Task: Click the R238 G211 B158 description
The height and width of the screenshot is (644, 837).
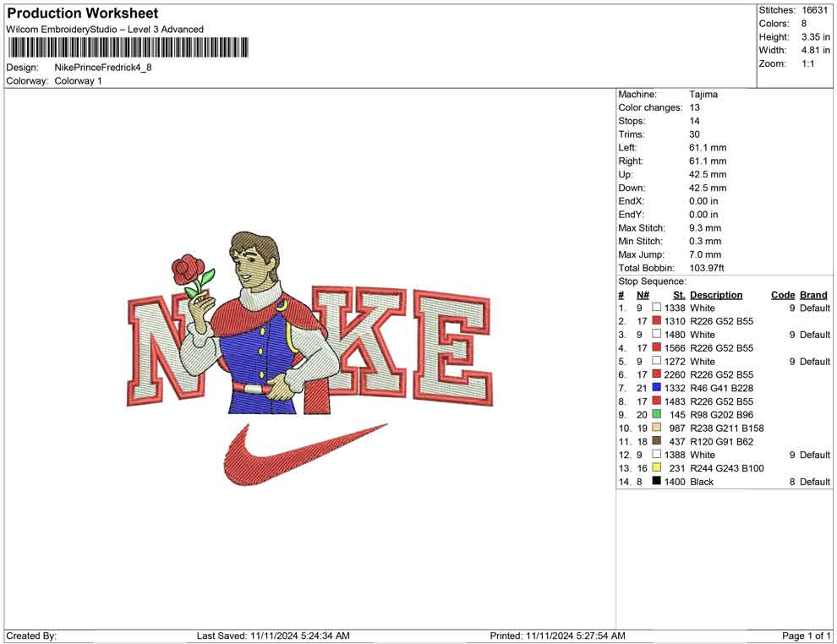Action: 727,428
